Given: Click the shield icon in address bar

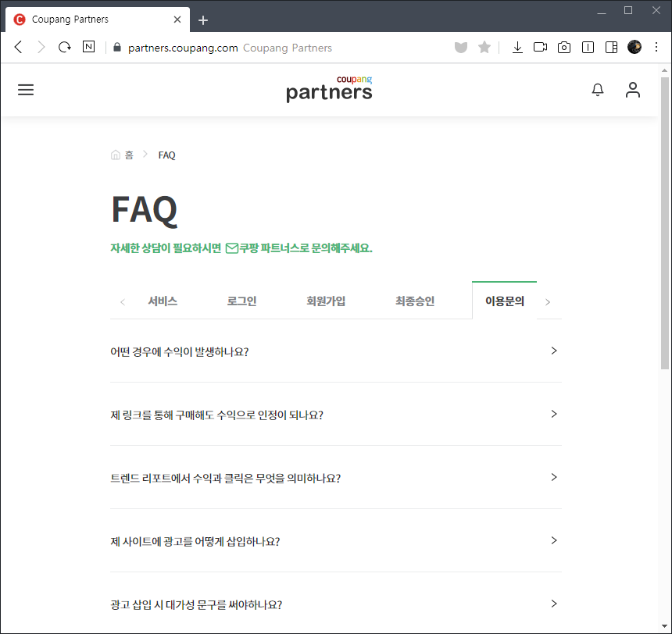Looking at the screenshot, I should pyautogui.click(x=461, y=47).
